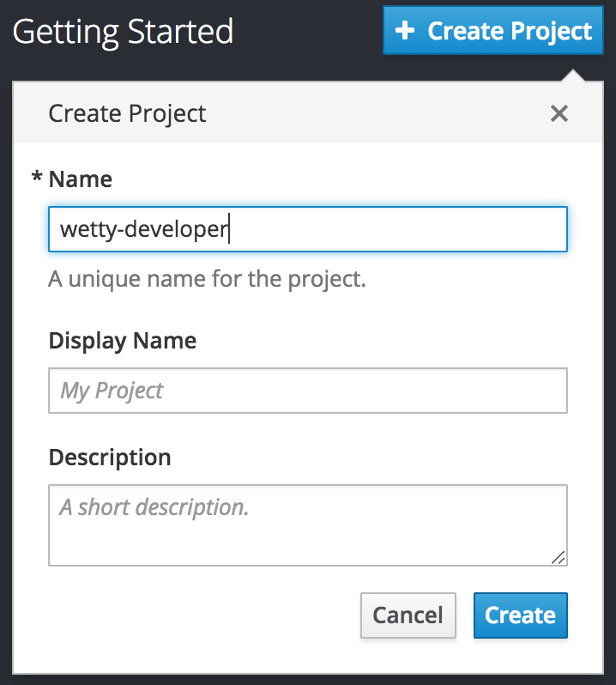
Task: Click the 'A unique name for the project' hint
Action: [207, 279]
